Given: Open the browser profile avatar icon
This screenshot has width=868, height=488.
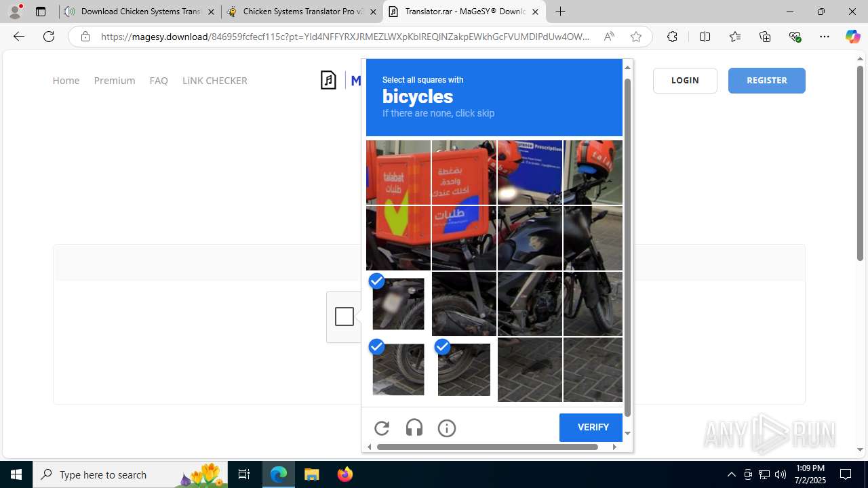Looking at the screenshot, I should click(15, 12).
